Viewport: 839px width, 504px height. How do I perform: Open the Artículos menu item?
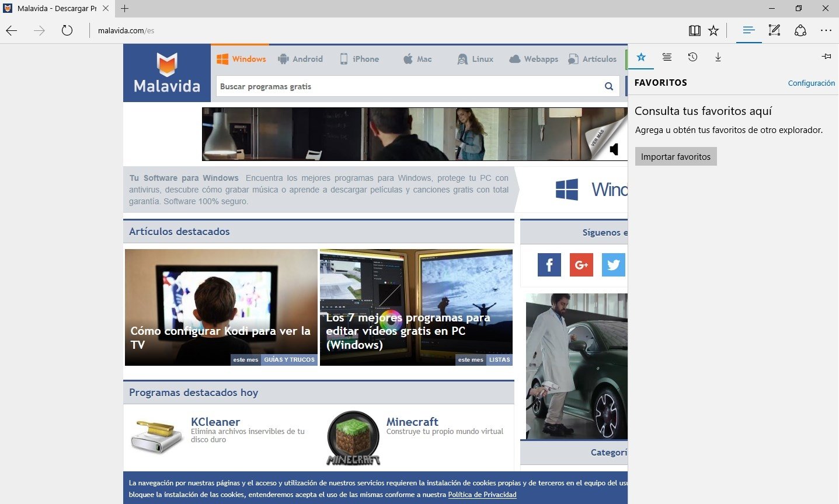pos(592,59)
